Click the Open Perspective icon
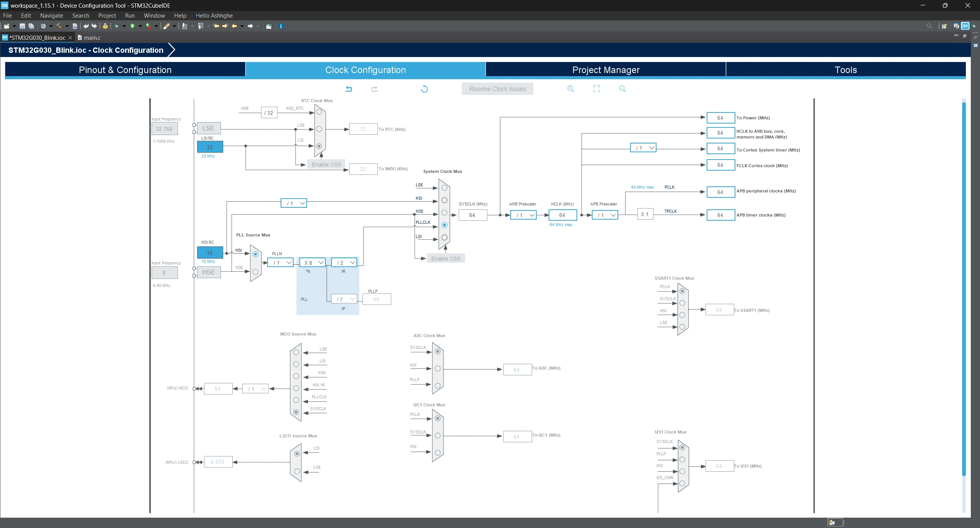Viewport: 980px width, 528px height. (x=944, y=26)
